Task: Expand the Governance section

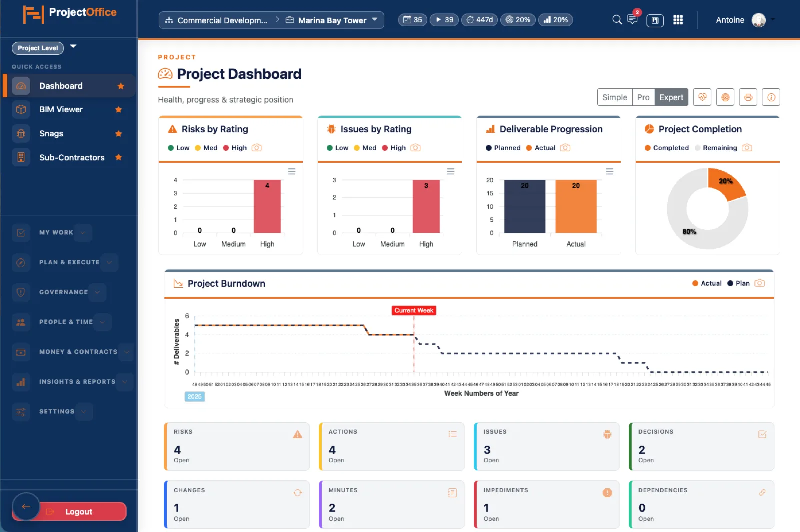Action: pos(97,292)
